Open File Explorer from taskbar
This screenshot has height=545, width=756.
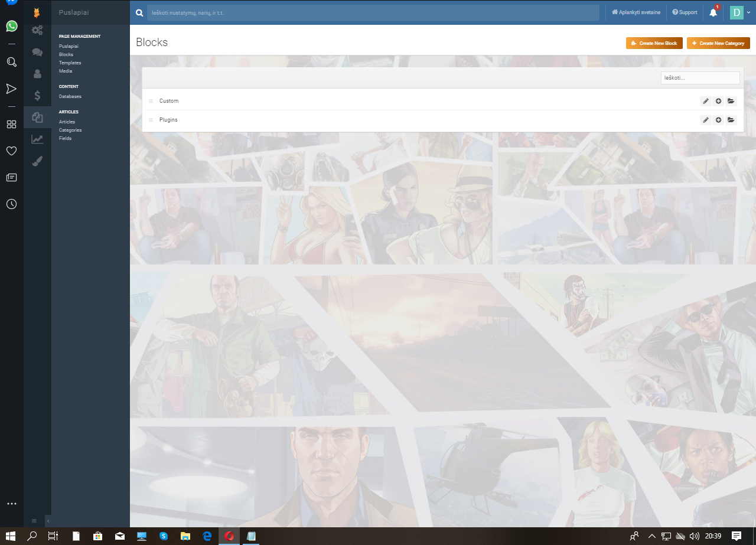[185, 536]
